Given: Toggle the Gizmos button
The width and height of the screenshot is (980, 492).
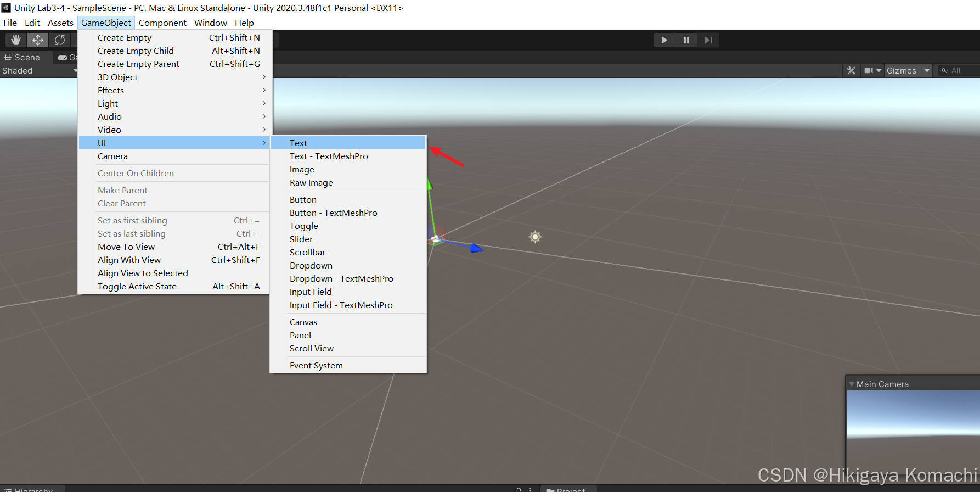Looking at the screenshot, I should (x=902, y=70).
